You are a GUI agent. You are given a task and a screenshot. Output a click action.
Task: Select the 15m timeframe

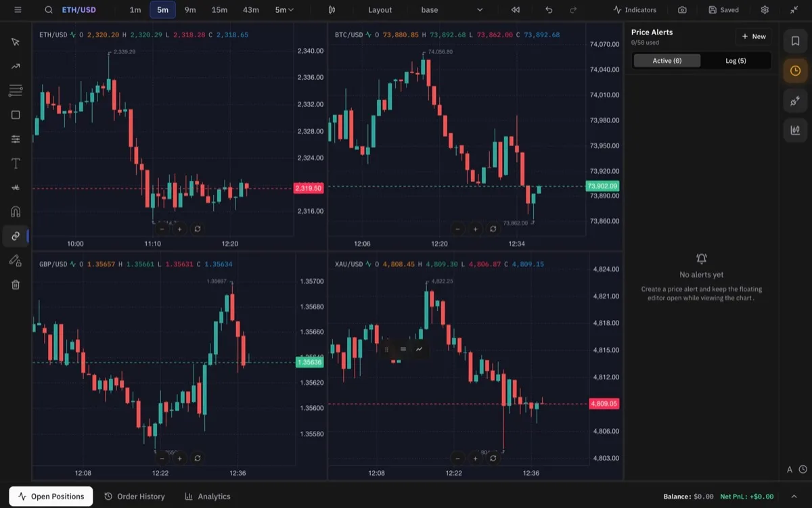click(x=219, y=10)
